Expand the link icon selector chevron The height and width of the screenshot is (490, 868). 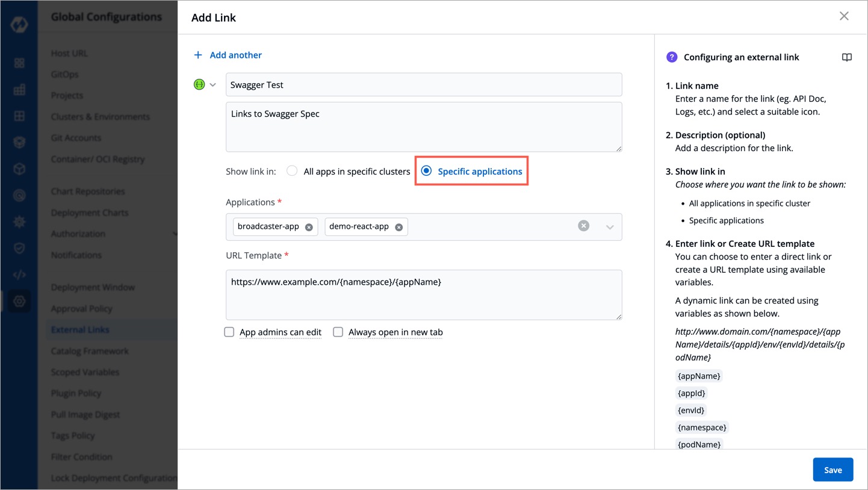[x=212, y=85]
